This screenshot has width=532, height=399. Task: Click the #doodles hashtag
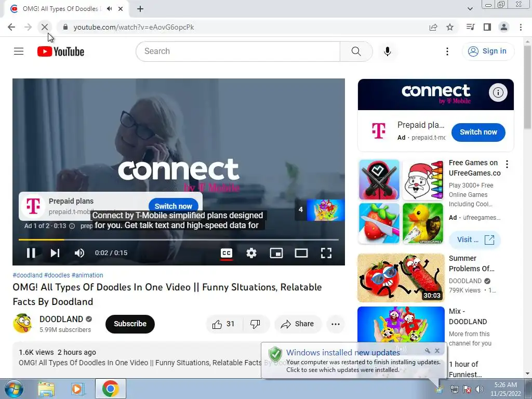(57, 275)
